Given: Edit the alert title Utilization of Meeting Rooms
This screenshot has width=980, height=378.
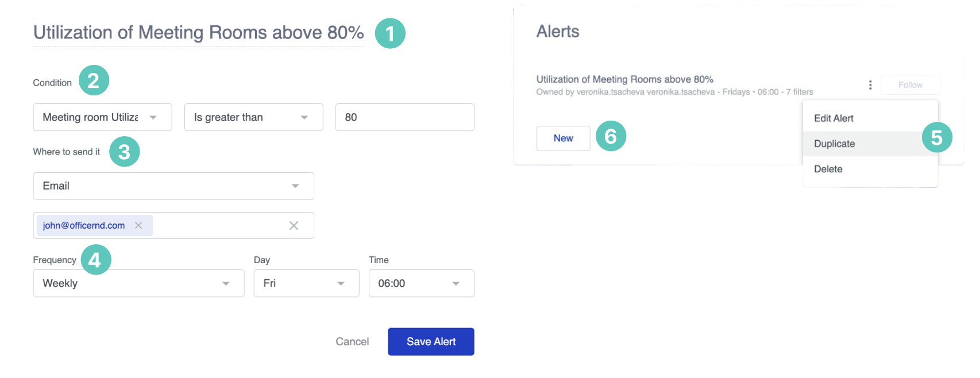Looking at the screenshot, I should (198, 33).
